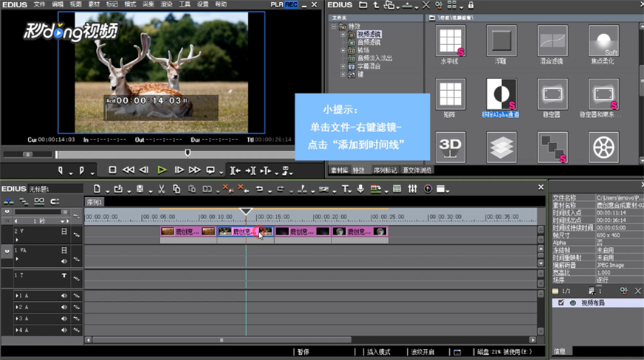Toggle mute on audio track 1 A

[64, 296]
